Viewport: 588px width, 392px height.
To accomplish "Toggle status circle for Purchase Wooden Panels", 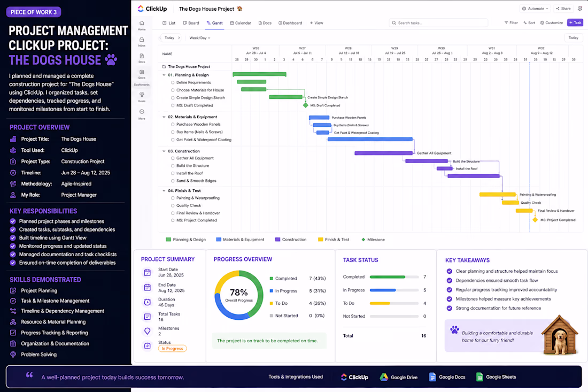I will click(x=173, y=125).
